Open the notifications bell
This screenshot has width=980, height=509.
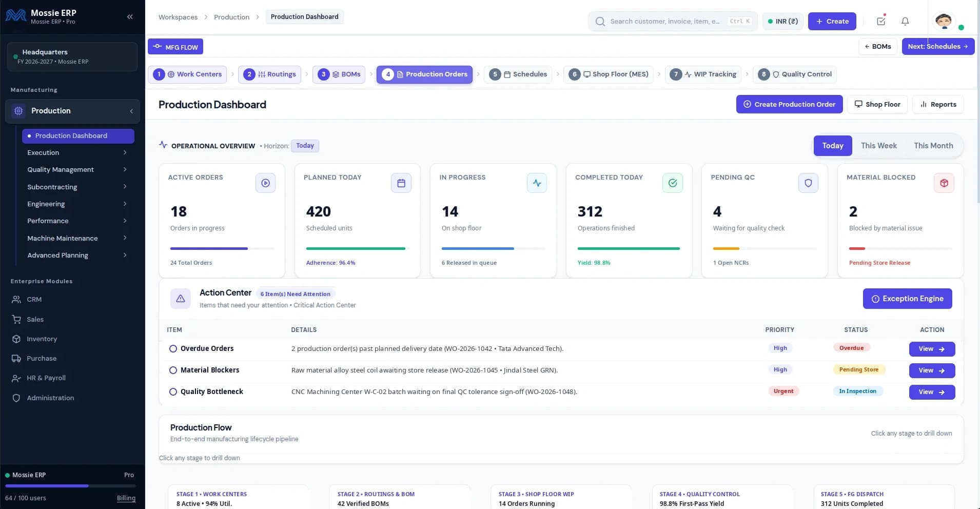tap(905, 21)
